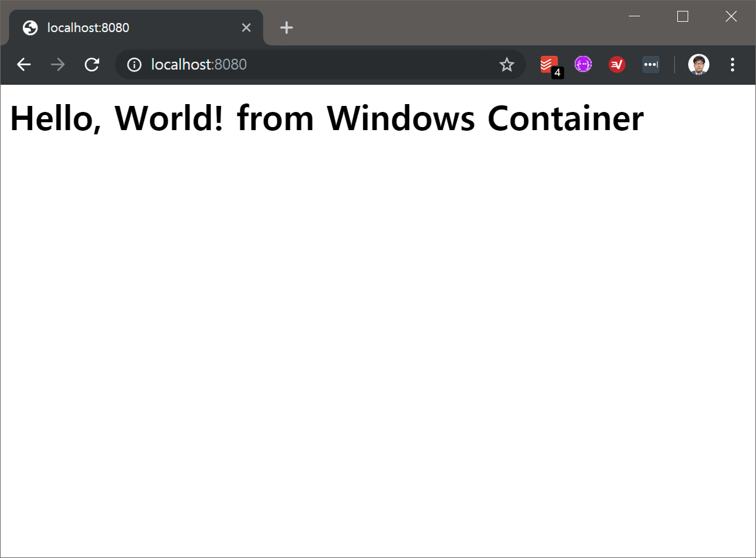
Task: Maximize the browser window
Action: click(683, 16)
